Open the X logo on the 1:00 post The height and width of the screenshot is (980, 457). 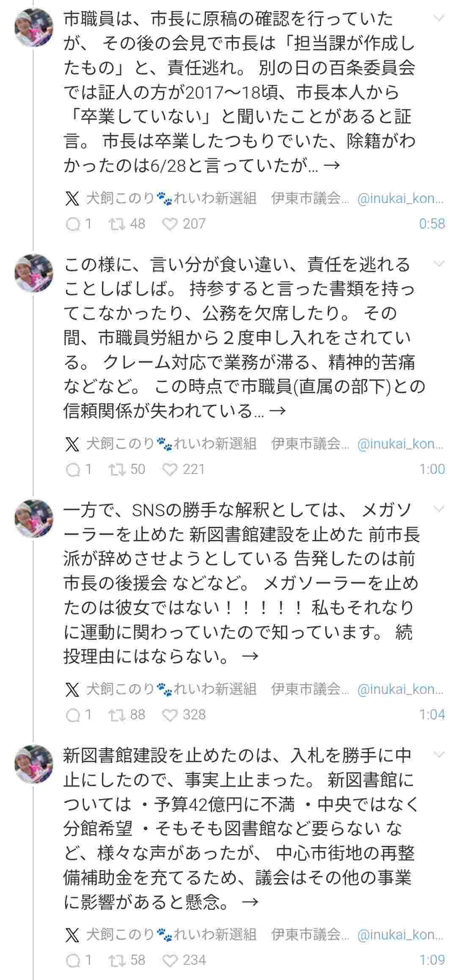[x=72, y=444]
